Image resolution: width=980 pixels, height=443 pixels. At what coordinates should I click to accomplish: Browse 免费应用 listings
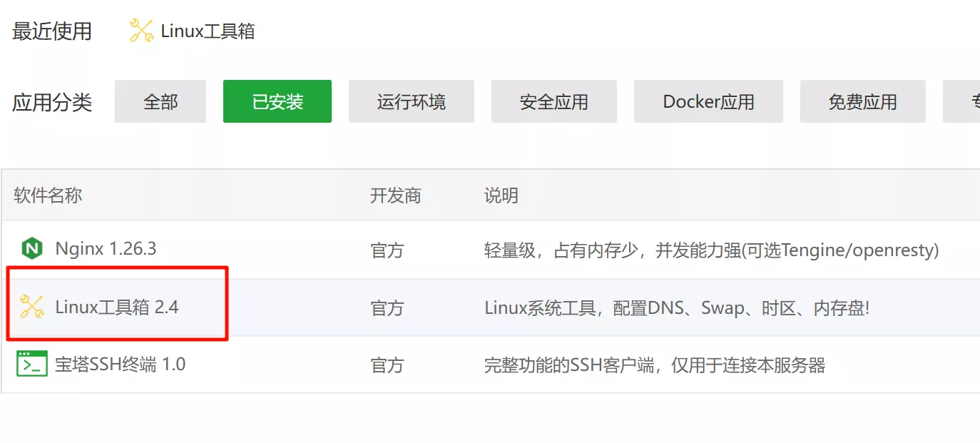862,101
